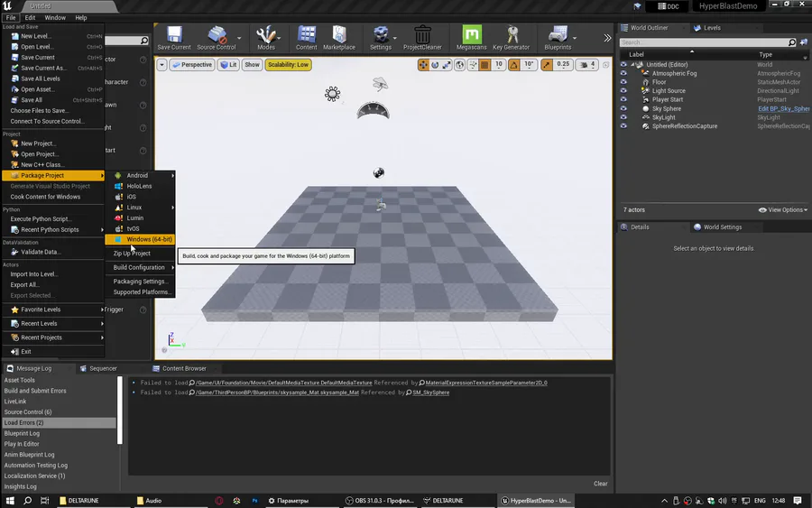Open Edit BP_Sky_Sphere link
812x508 pixels.
coord(783,109)
